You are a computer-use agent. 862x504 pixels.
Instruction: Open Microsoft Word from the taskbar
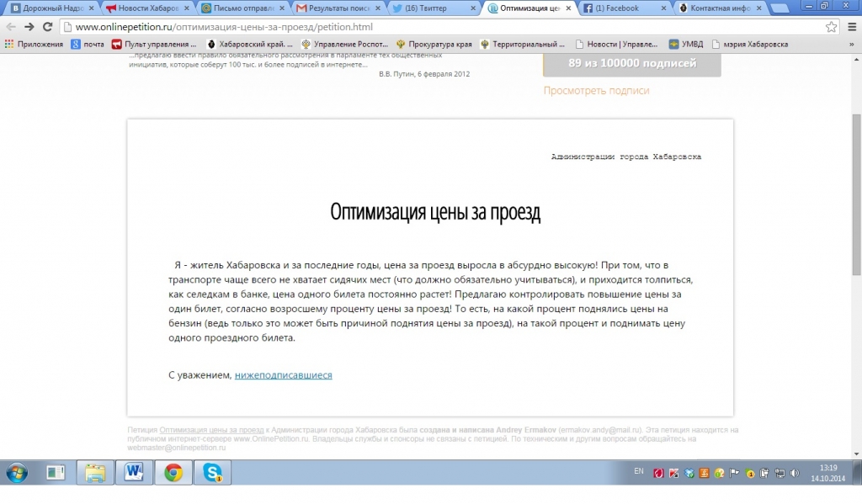click(x=133, y=473)
